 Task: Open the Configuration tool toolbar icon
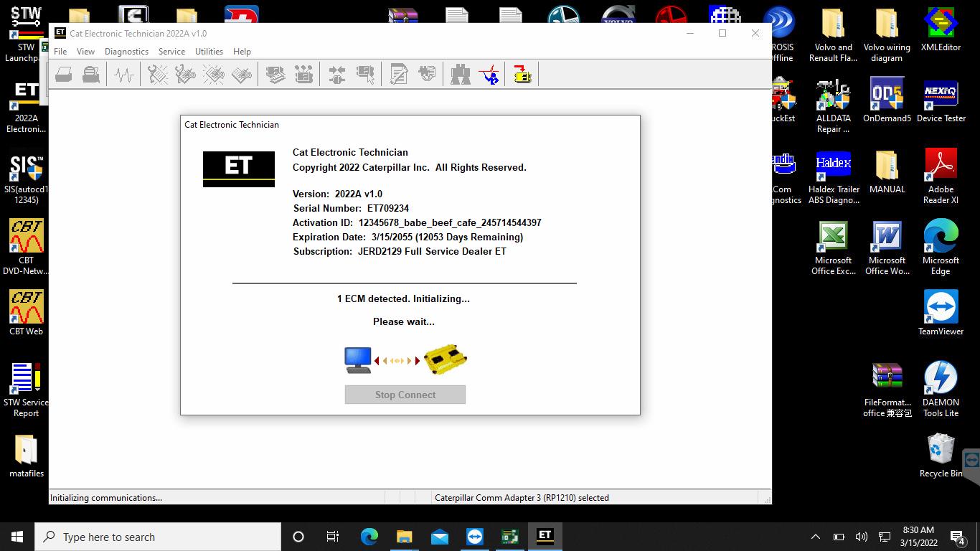303,74
